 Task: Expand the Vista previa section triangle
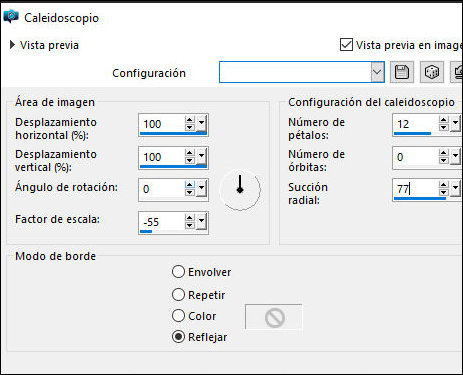12,45
